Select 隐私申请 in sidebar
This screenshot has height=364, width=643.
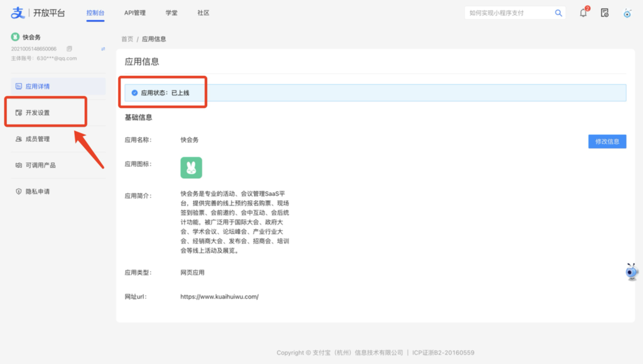(58, 191)
